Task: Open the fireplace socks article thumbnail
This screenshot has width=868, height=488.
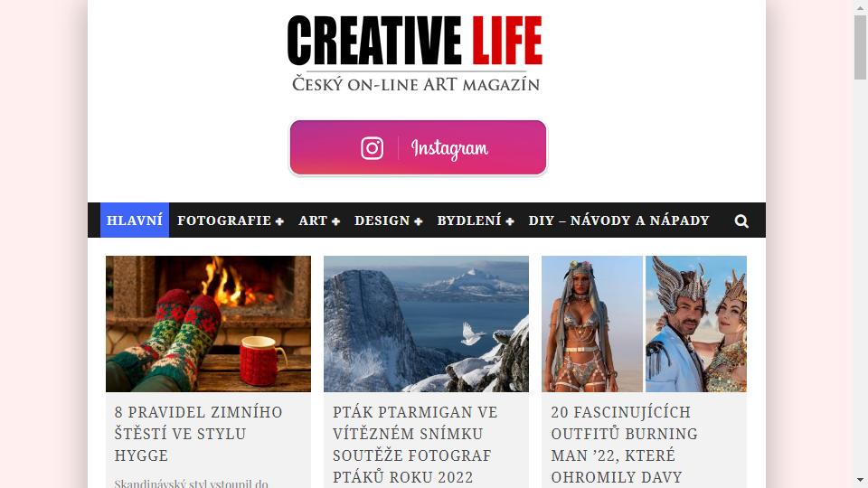Action: 208,324
